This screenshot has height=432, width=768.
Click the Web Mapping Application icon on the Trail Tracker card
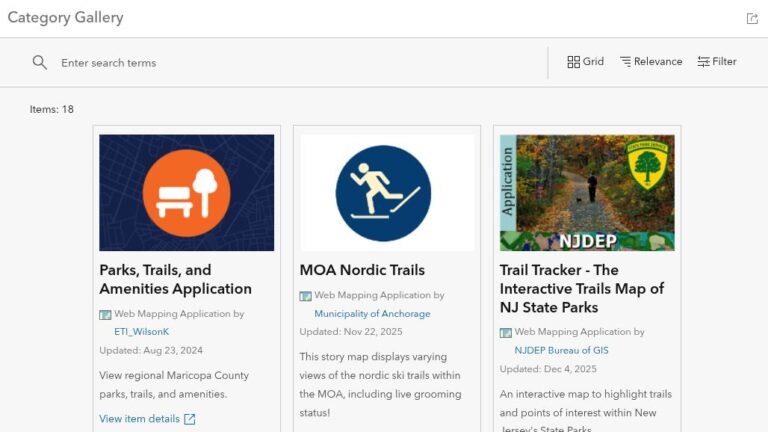[x=505, y=333]
